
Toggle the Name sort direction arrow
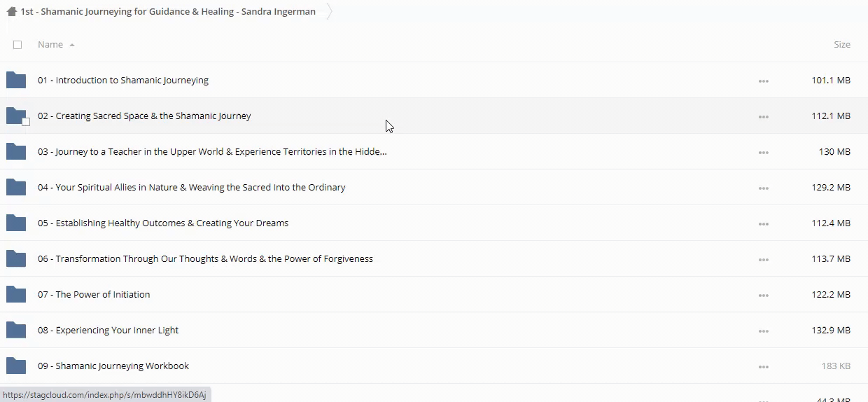72,45
